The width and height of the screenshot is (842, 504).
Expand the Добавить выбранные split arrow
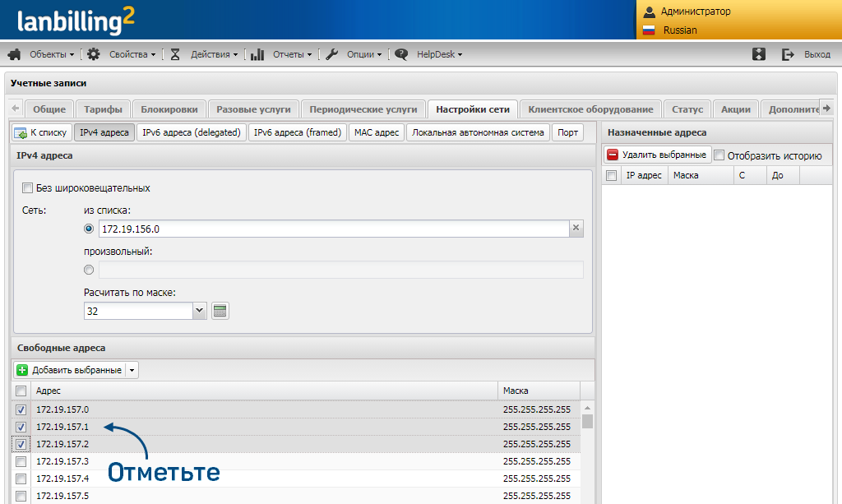tap(132, 370)
